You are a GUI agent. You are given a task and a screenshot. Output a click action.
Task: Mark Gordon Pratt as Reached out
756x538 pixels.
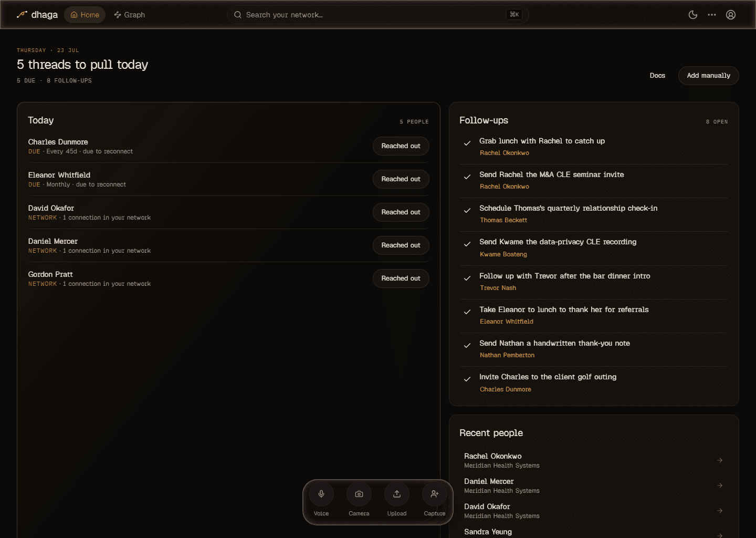[401, 278]
